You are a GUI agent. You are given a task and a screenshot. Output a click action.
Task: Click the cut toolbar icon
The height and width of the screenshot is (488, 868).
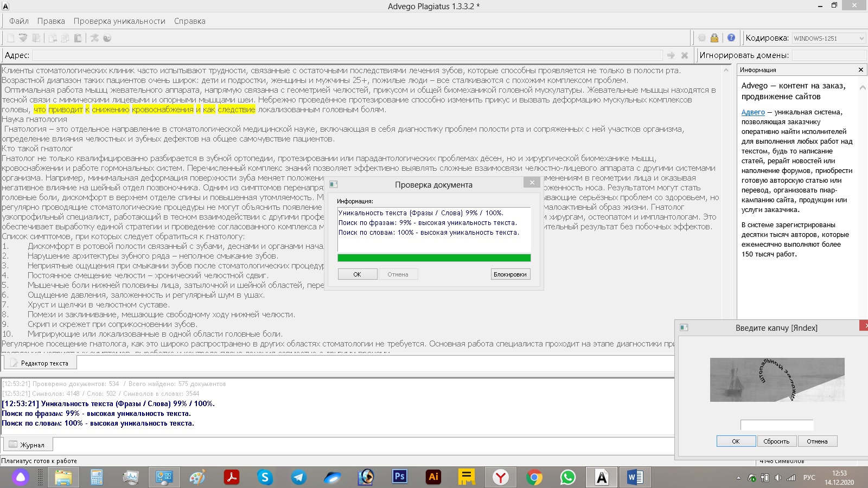tap(53, 38)
